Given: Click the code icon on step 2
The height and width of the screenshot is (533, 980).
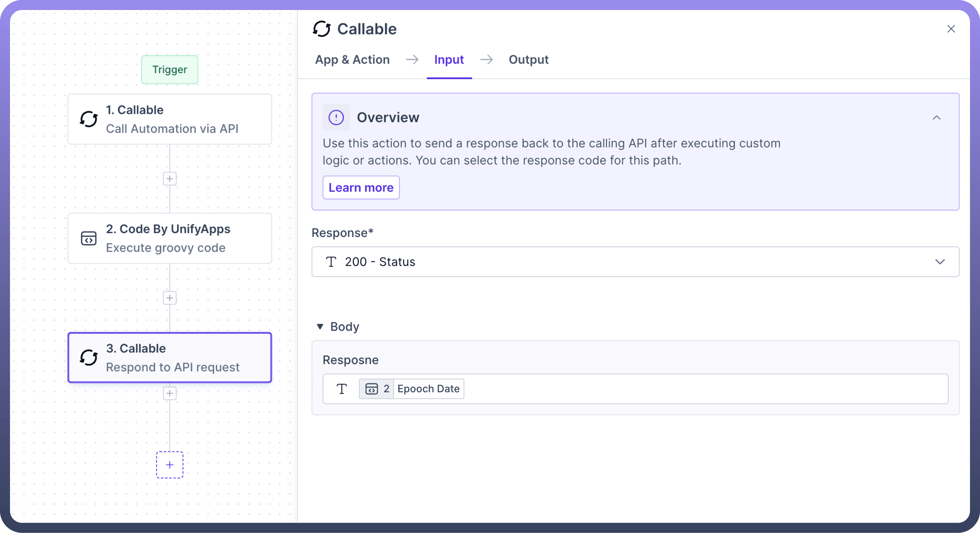Looking at the screenshot, I should (89, 238).
